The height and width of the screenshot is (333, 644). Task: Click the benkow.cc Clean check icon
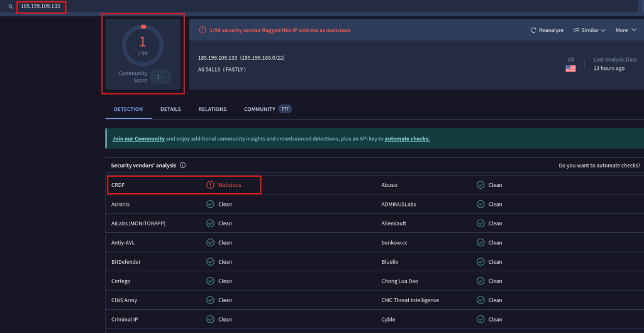coord(480,242)
